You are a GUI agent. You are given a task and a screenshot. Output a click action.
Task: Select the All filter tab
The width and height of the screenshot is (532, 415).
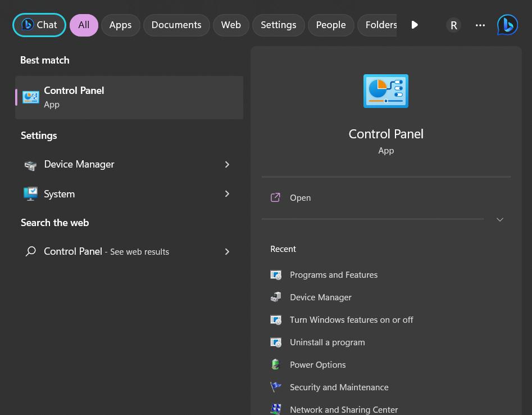tap(84, 25)
